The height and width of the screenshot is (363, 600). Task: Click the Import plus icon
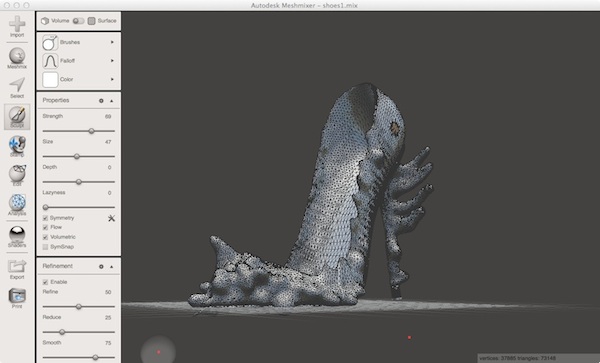click(17, 24)
